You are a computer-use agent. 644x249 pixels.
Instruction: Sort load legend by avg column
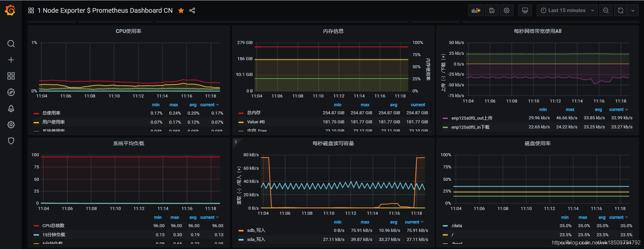tap(193, 217)
